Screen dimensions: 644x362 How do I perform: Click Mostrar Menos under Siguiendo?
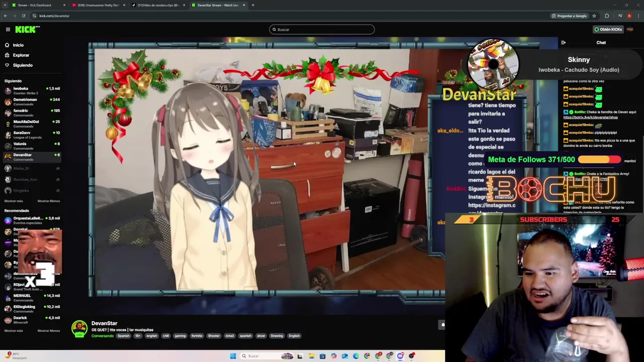click(49, 201)
